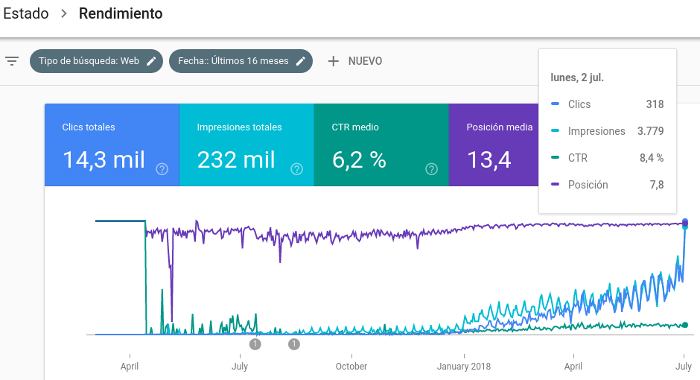Edit the Fecha: Últimos 16 meses filter
Screen dimensions: 700x380
pyautogui.click(x=241, y=61)
